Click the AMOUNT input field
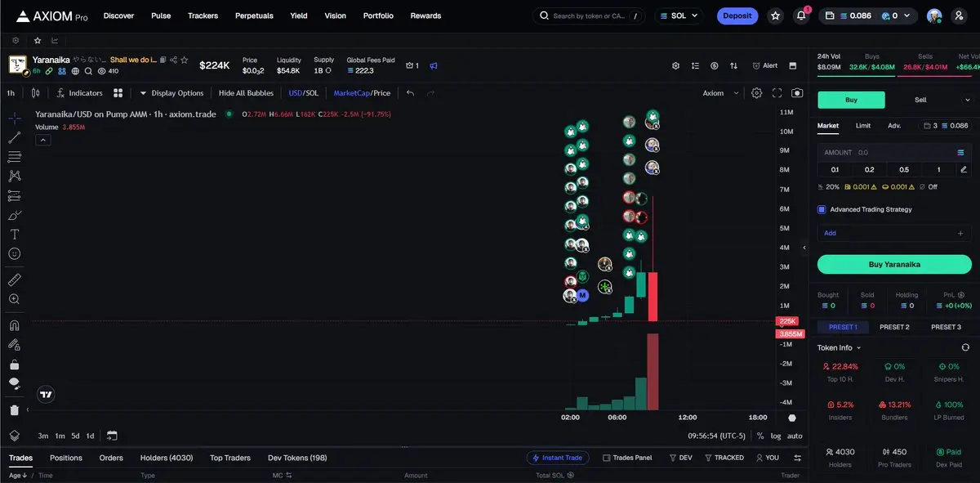980x483 pixels. (895, 152)
